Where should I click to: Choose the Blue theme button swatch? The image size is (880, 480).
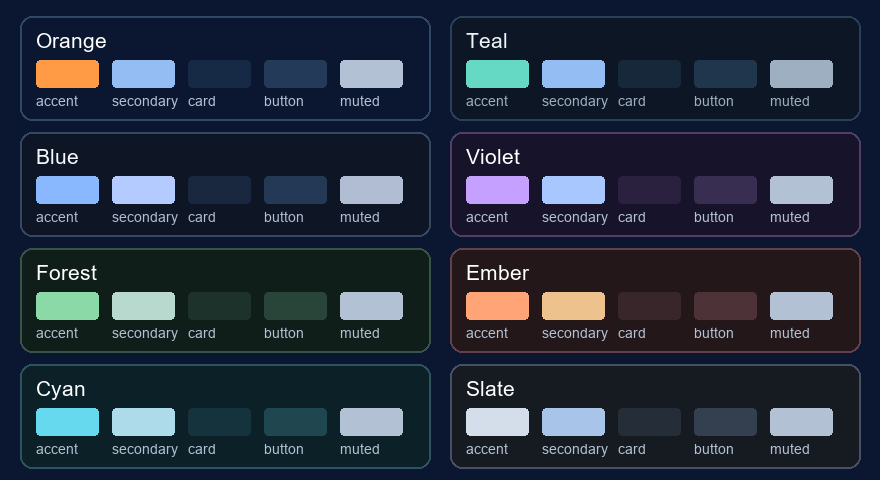pyautogui.click(x=296, y=190)
